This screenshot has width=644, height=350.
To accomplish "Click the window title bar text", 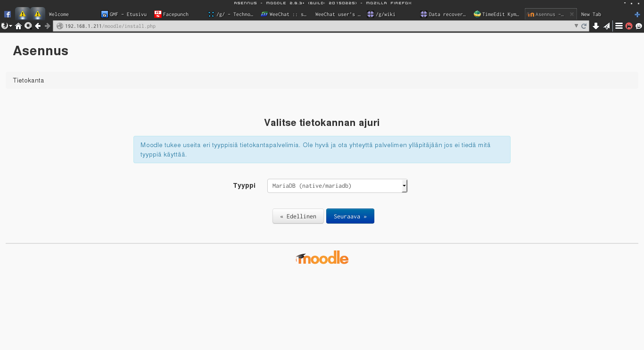I will (x=322, y=3).
